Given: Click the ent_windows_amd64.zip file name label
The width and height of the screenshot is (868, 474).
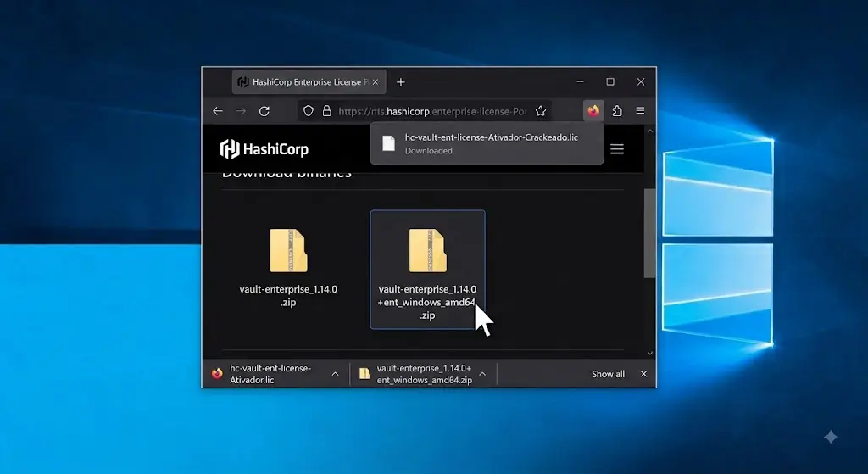Looking at the screenshot, I should click(427, 302).
